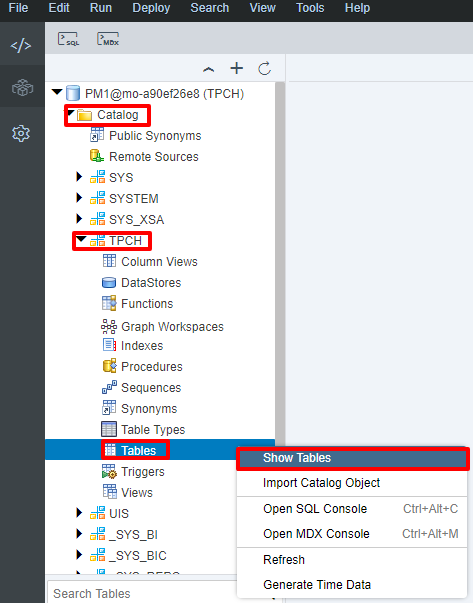473x603 pixels.
Task: Select the Procedures tree item
Action: [152, 366]
